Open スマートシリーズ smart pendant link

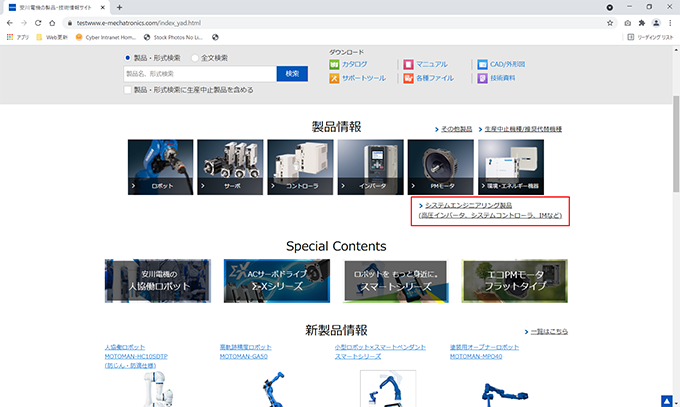(x=380, y=352)
